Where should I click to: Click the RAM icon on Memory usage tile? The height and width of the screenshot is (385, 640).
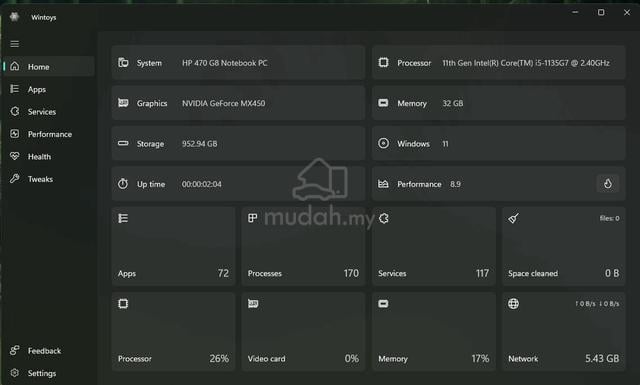[383, 303]
